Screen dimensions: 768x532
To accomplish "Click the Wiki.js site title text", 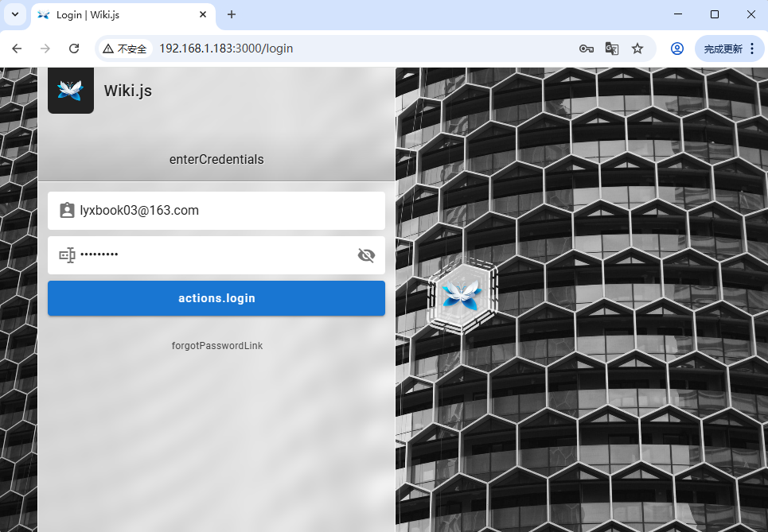I will point(128,91).
